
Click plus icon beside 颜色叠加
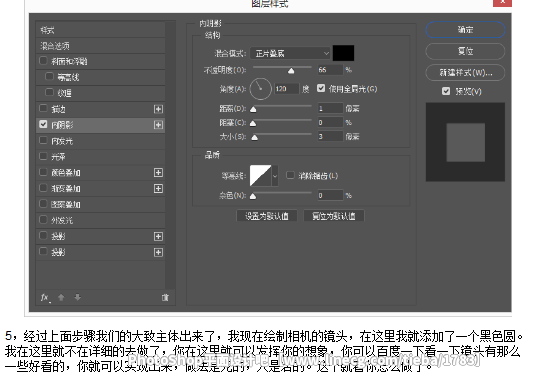[158, 173]
